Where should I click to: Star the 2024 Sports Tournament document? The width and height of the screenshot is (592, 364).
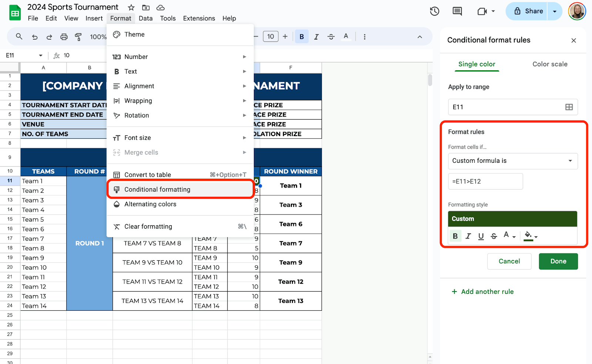tap(131, 7)
